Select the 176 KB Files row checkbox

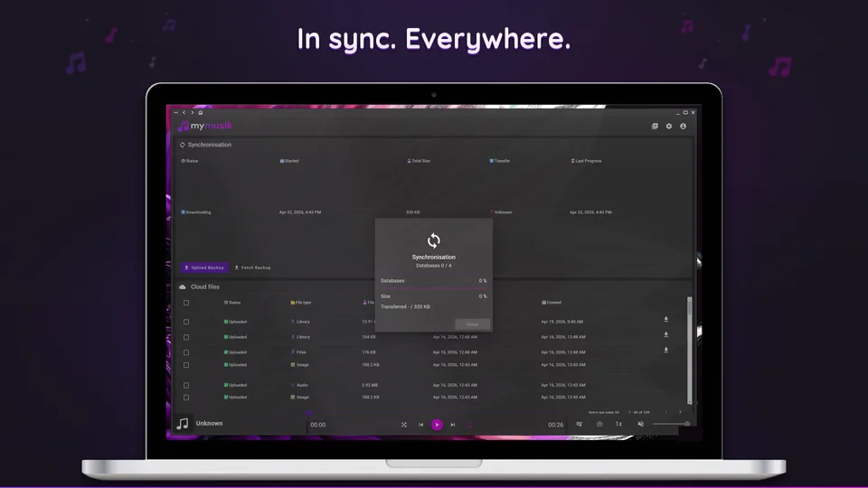(x=186, y=352)
